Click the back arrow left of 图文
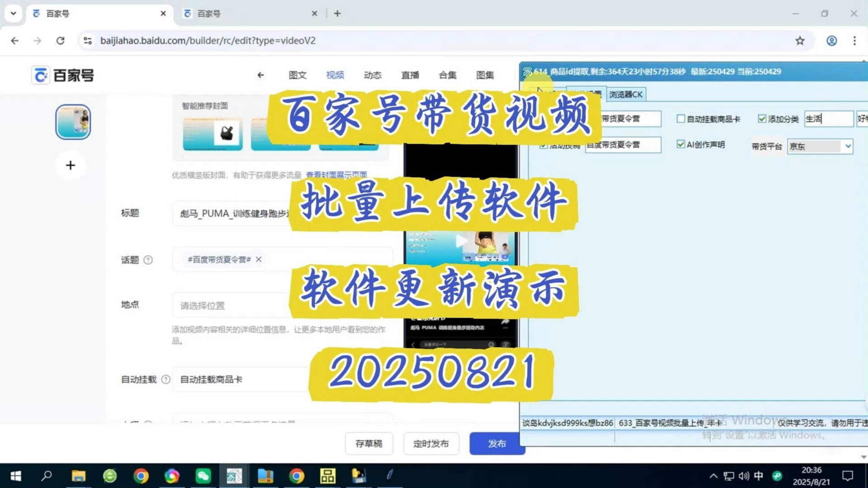The width and height of the screenshot is (868, 488). pos(261,75)
